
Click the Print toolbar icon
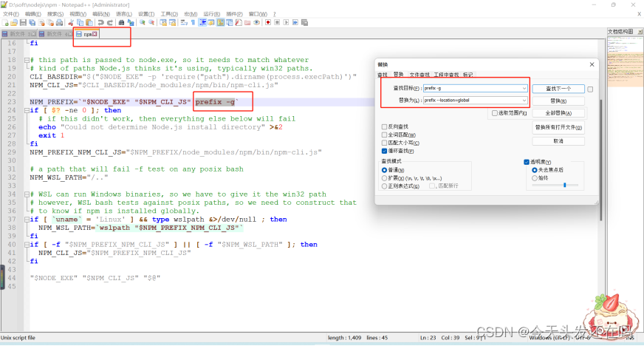60,23
